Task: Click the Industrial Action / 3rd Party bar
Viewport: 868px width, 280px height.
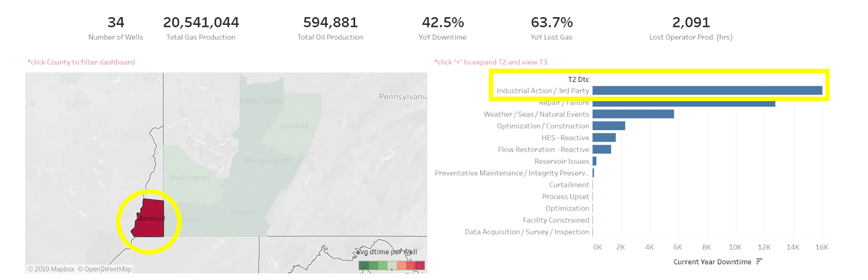Action: coord(707,90)
